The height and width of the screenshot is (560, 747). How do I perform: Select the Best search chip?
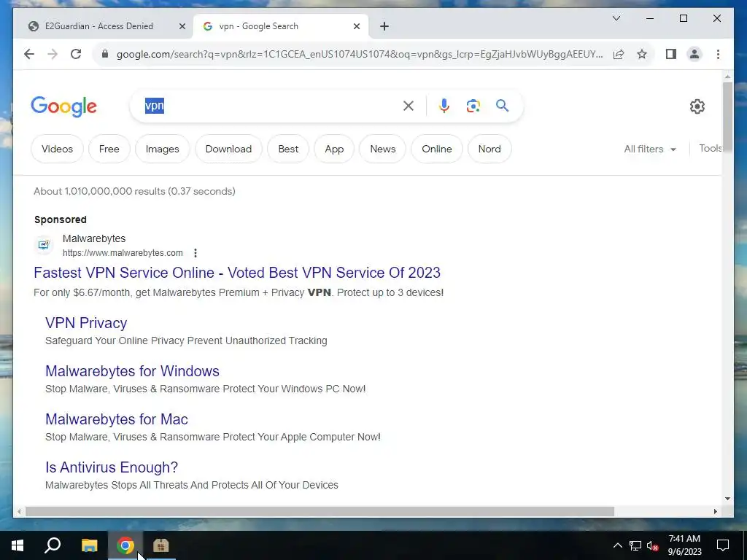288,149
